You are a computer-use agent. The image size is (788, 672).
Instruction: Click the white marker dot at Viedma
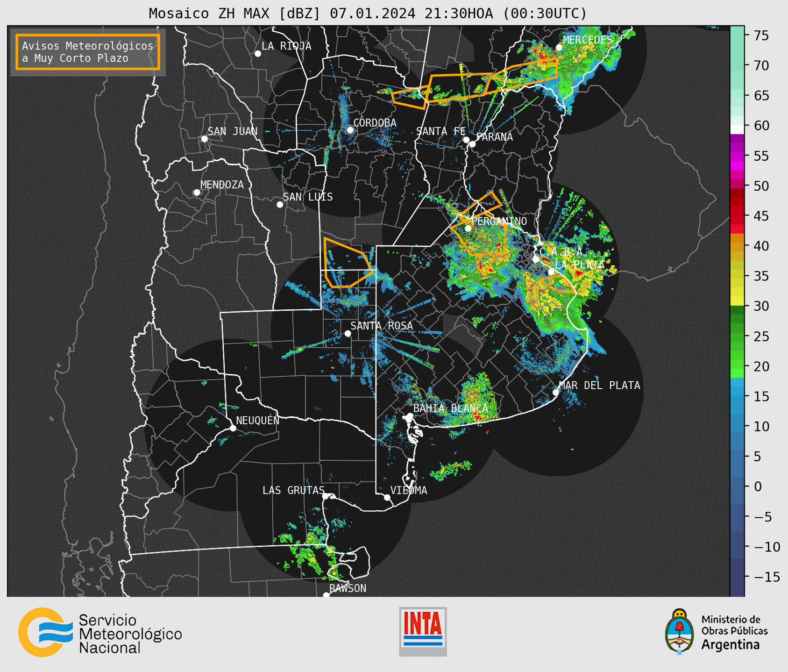[387, 497]
